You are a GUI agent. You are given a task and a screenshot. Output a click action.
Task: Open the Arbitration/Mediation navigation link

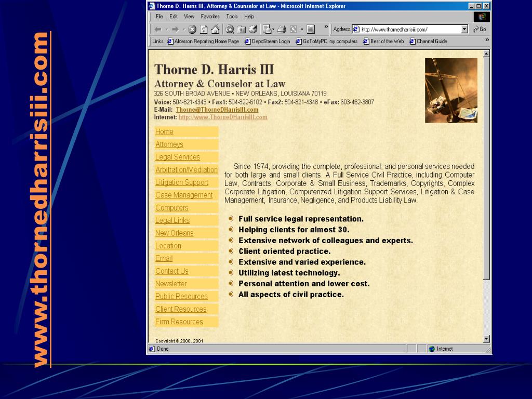click(x=187, y=170)
